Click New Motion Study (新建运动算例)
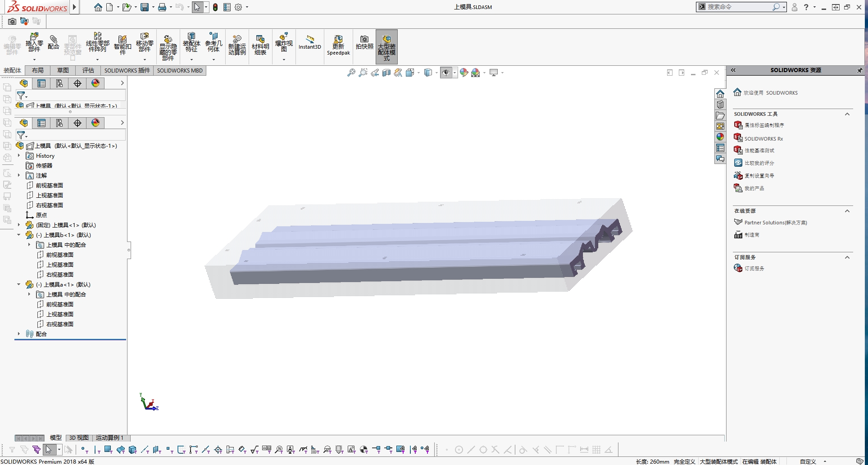 point(237,45)
